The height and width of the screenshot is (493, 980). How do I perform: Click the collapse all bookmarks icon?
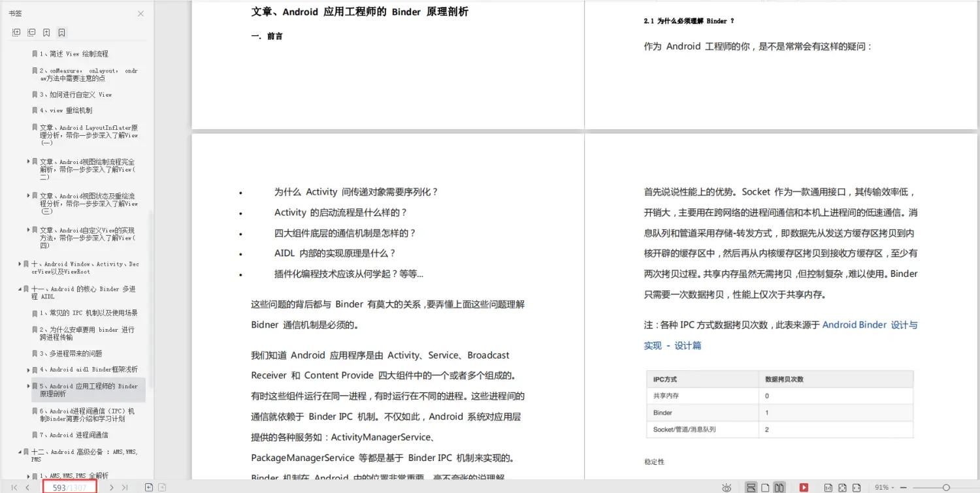click(x=31, y=32)
